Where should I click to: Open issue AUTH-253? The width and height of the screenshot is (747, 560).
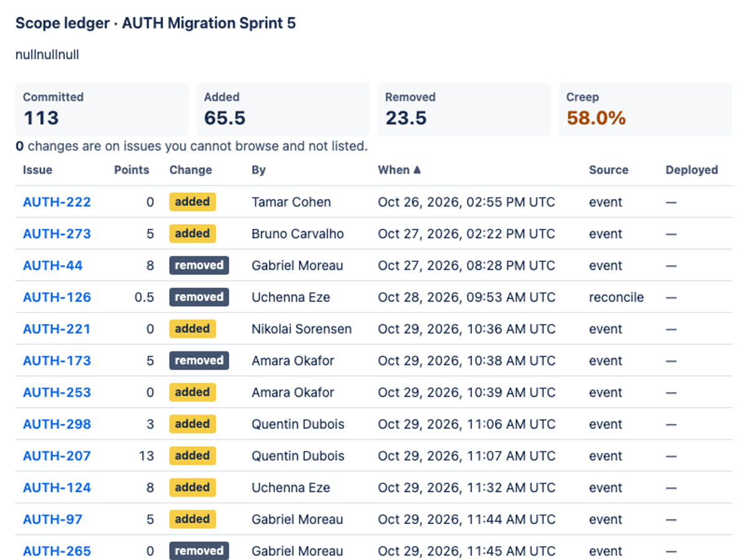pos(57,393)
